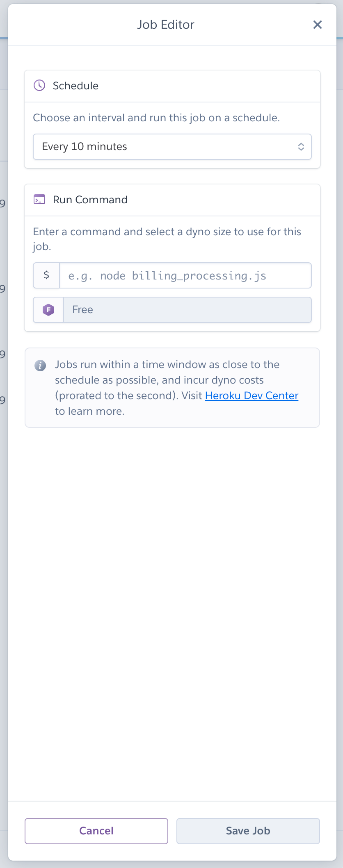The image size is (343, 868).
Task: Click the Job Editor title text
Action: click(166, 25)
